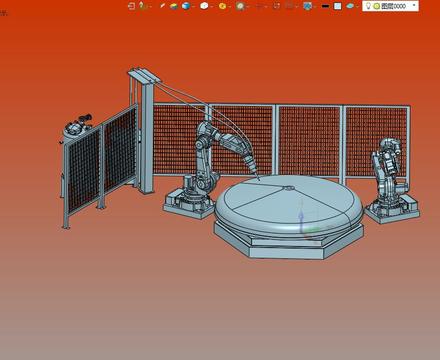Screen dimensions: 440x360
Task: Expand the dropdown arrow beside blue cube
Action: 194,6
